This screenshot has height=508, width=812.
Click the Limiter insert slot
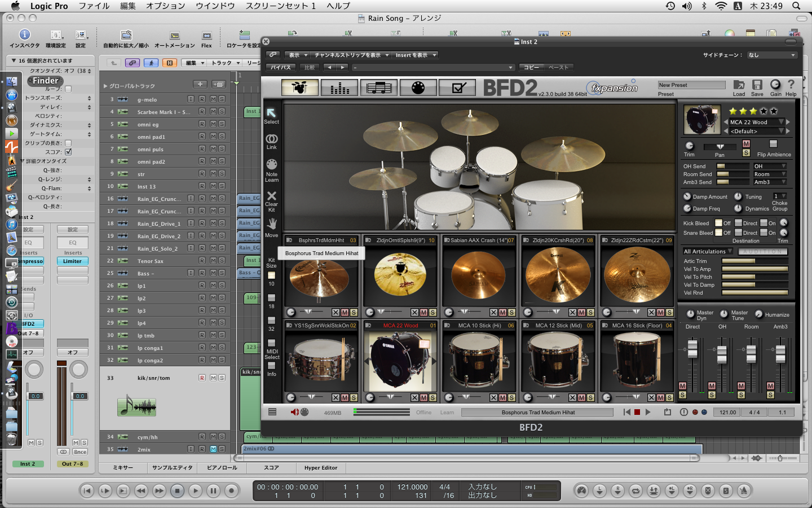(x=72, y=261)
